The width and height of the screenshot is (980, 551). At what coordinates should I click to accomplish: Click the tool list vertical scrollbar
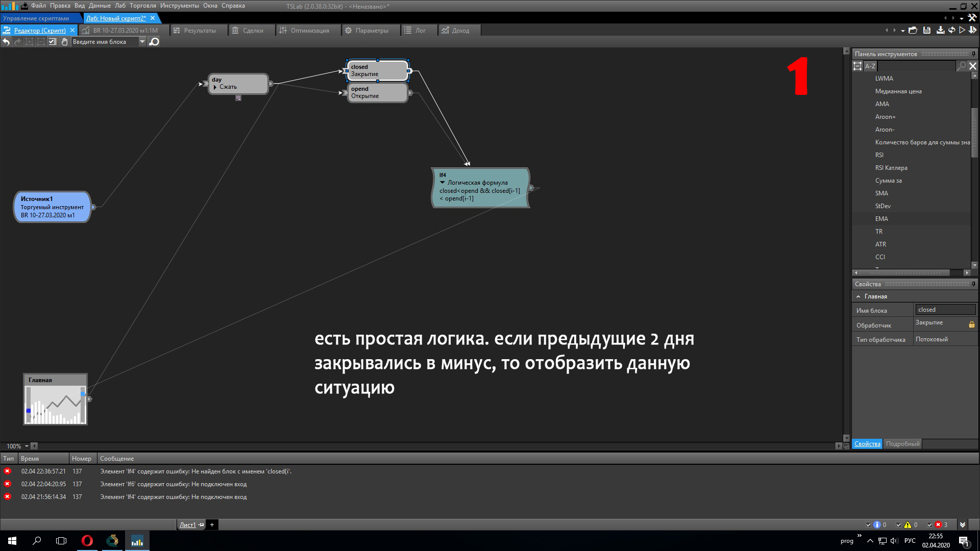[x=974, y=133]
